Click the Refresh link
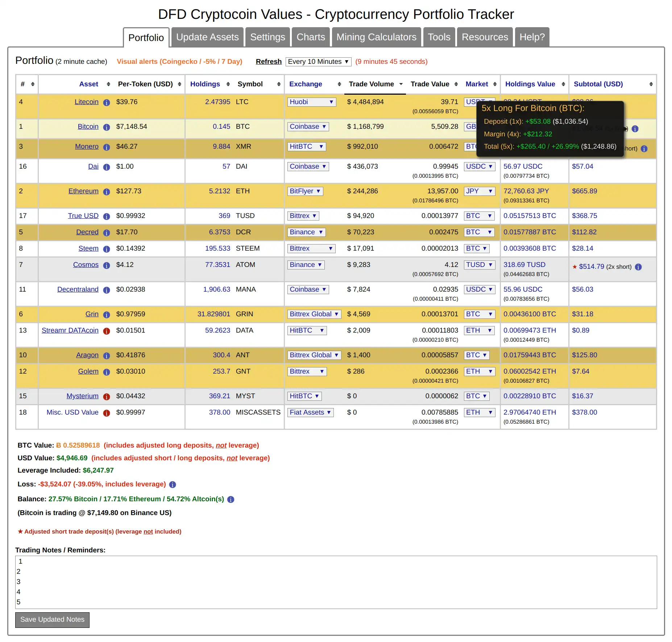The image size is (672, 642). (x=269, y=62)
